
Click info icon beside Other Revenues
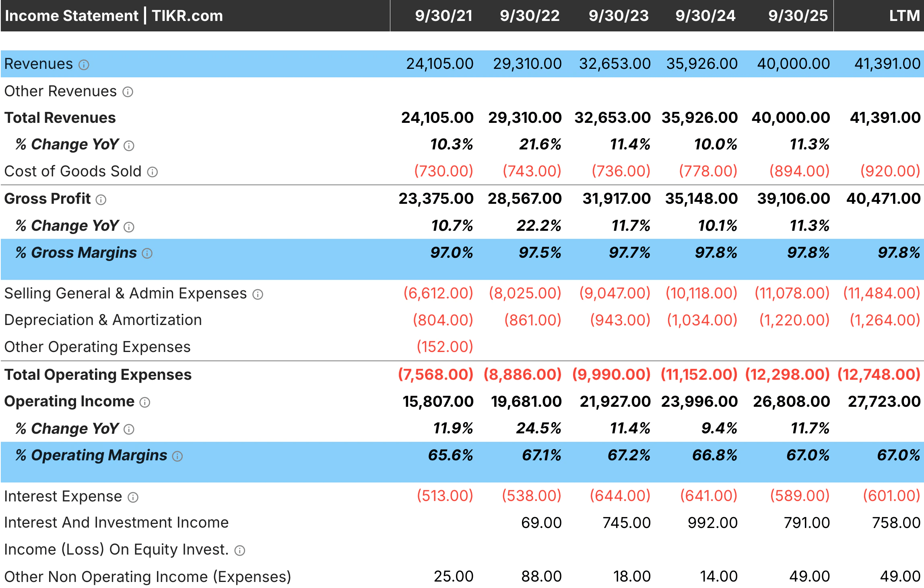[x=128, y=92]
